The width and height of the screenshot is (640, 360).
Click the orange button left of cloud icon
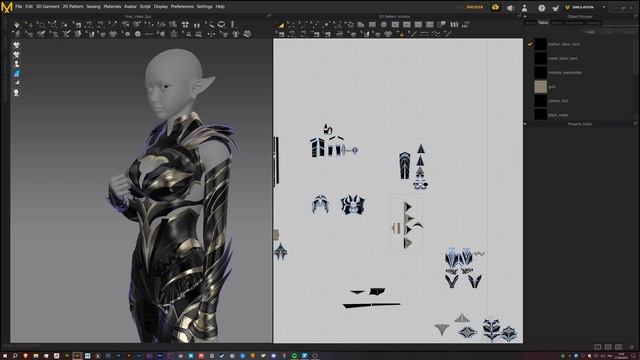coord(475,7)
